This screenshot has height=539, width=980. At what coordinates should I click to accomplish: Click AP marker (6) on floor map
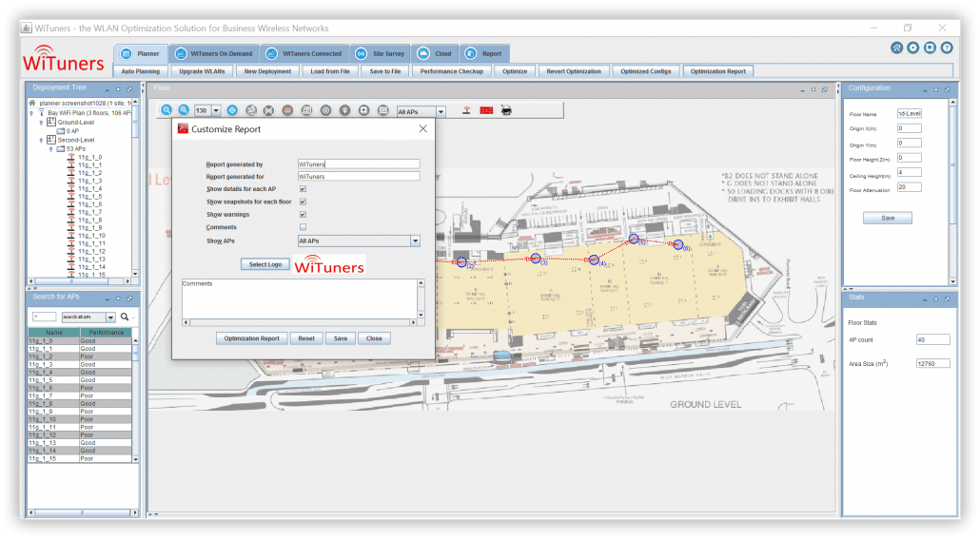coord(678,245)
